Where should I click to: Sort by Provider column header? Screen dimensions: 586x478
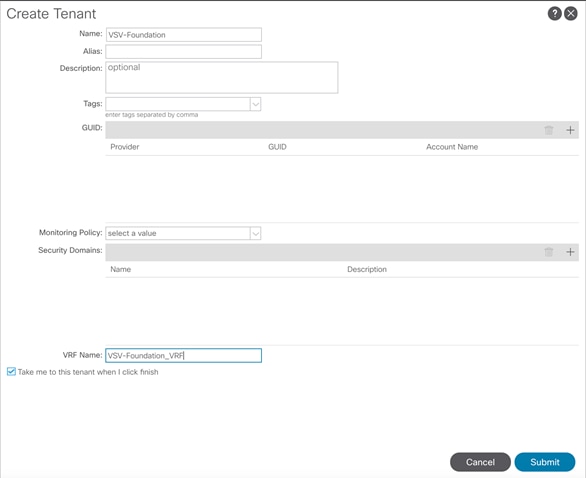pos(124,147)
